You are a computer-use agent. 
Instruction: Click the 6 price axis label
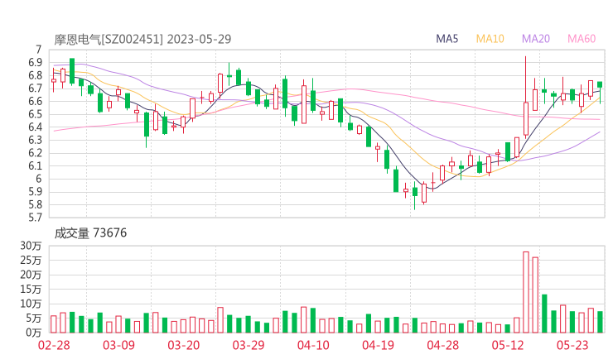tap(38, 179)
